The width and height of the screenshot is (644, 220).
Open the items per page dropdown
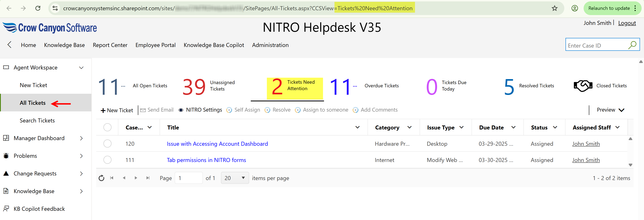pos(234,178)
